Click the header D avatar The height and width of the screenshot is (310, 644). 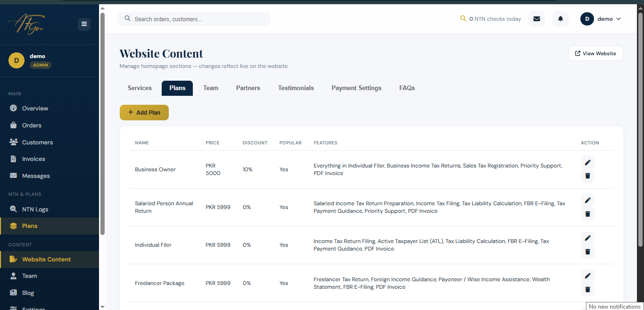point(587,19)
